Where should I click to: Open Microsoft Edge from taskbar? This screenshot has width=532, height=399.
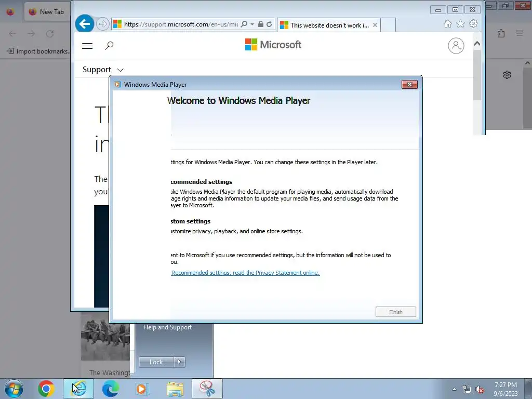[x=111, y=389]
